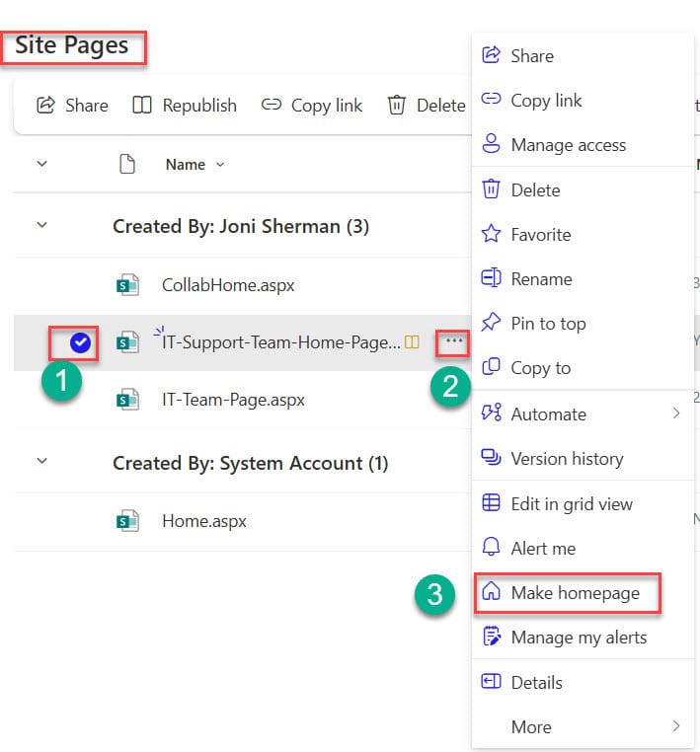The width and height of the screenshot is (700, 752).
Task: Collapse the Created By: Joni Sherman group
Action: tap(42, 225)
